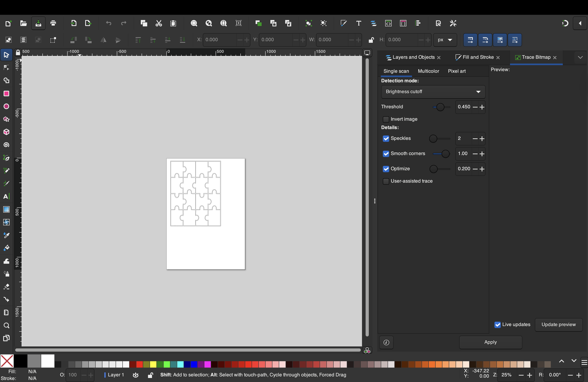
Task: Open the XML editor icon
Action: pos(388,23)
